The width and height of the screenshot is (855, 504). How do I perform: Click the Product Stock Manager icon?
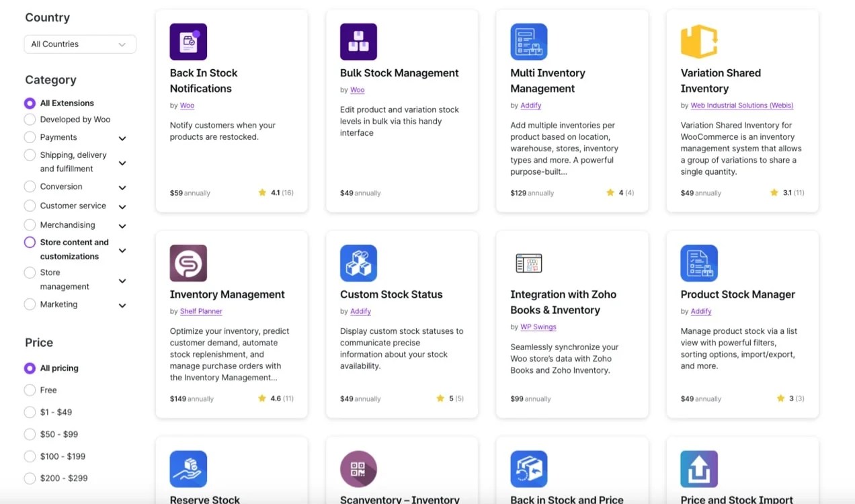coord(699,263)
